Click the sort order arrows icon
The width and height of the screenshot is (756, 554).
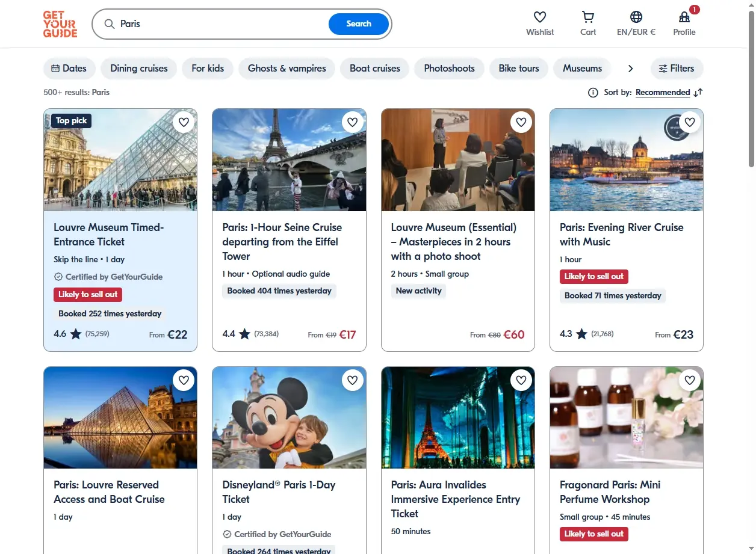click(698, 93)
